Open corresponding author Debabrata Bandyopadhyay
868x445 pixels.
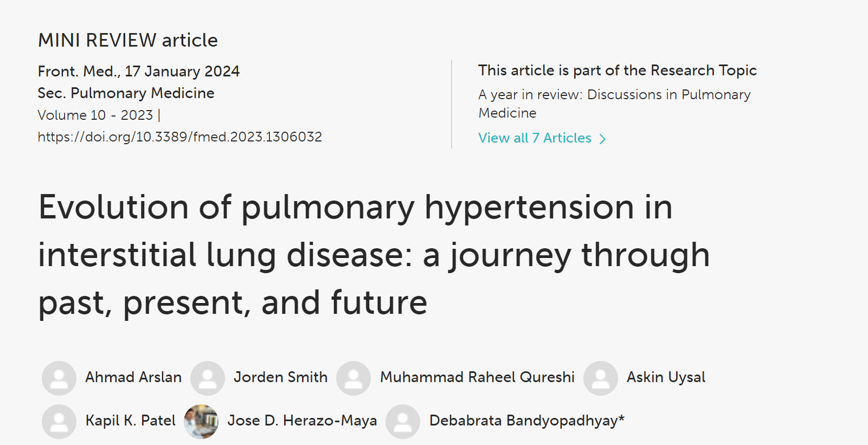(526, 421)
